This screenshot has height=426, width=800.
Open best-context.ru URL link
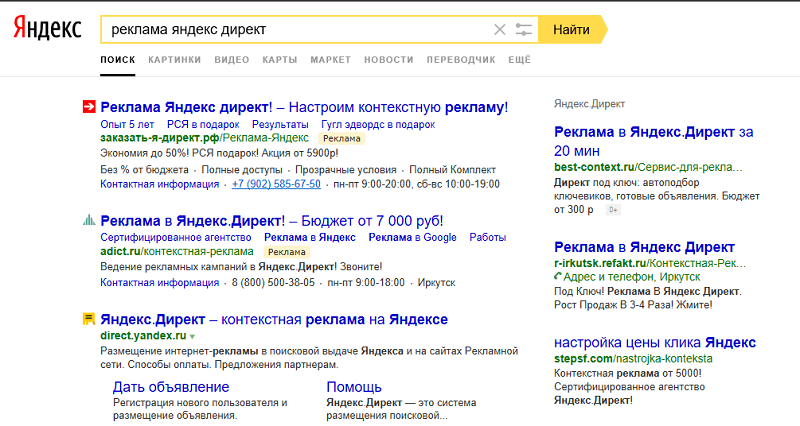[x=648, y=167]
